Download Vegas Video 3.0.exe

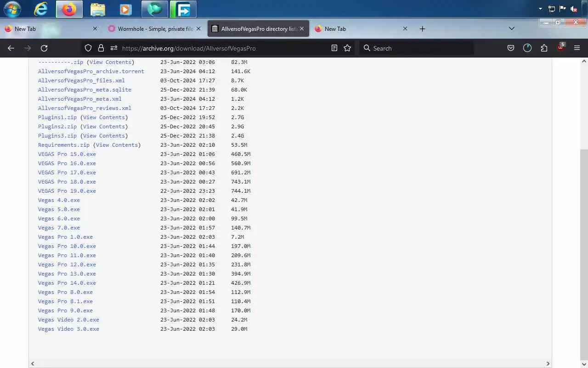click(68, 329)
